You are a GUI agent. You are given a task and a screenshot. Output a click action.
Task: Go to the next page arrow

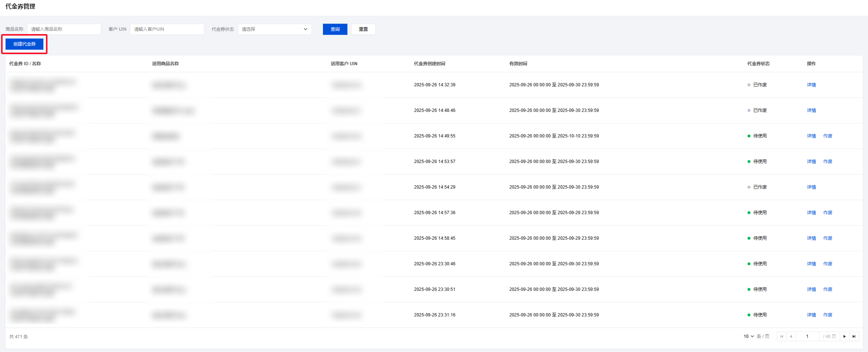coord(845,336)
